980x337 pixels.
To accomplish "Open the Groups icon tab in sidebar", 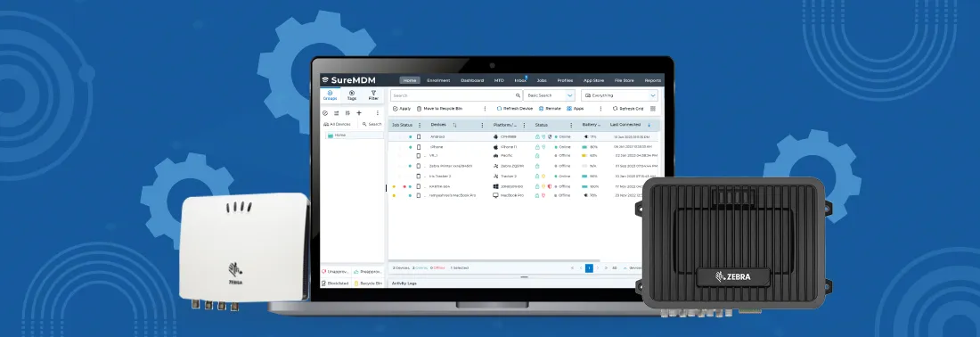I will click(330, 95).
